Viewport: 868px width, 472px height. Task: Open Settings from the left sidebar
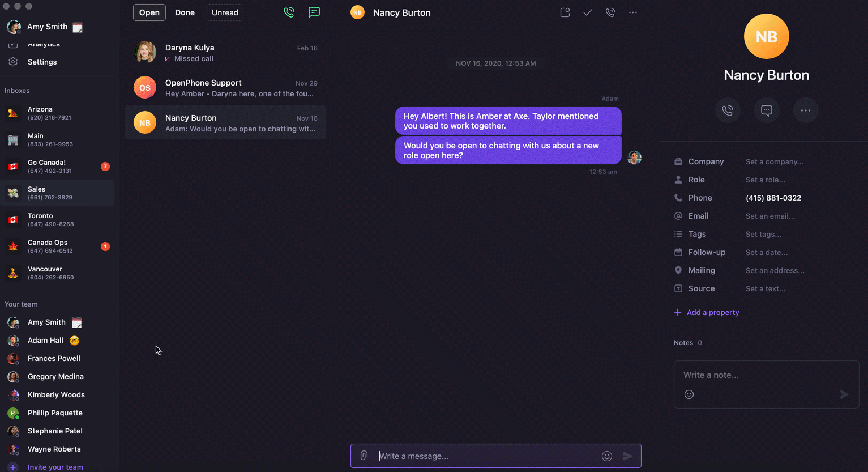click(x=42, y=62)
